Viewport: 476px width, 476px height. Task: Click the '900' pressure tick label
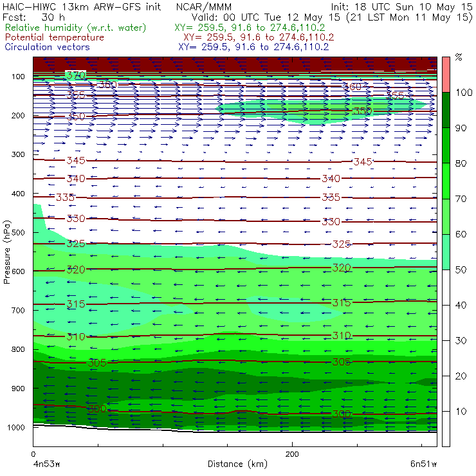point(18,389)
